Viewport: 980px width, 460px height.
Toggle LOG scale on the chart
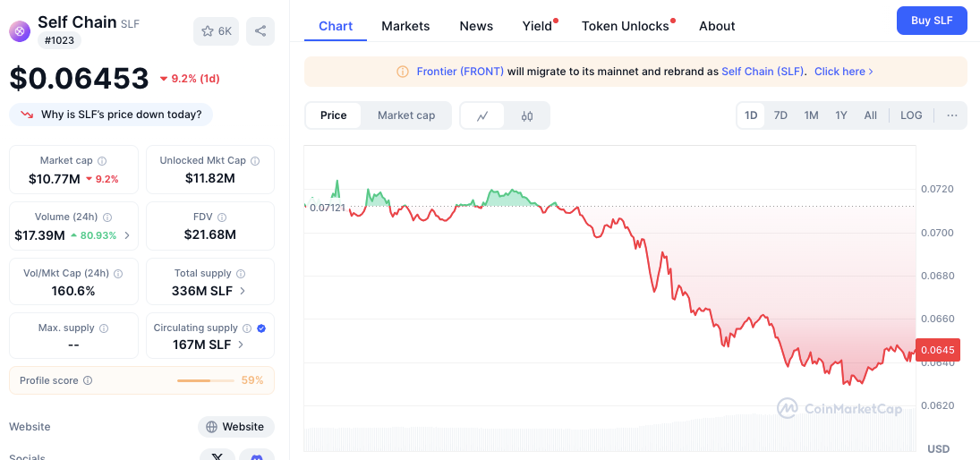click(x=911, y=115)
